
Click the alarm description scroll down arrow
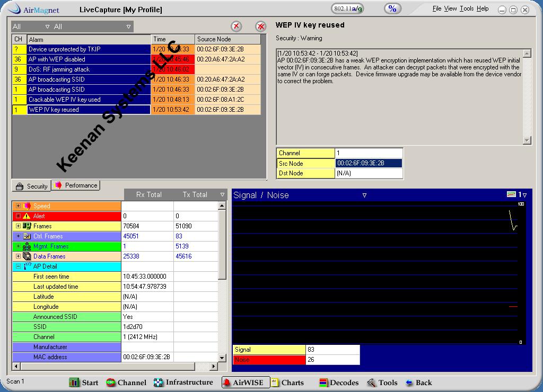(527, 140)
